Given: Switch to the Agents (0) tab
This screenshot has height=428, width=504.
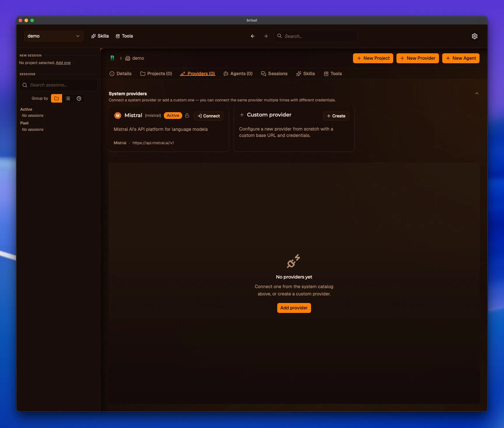Looking at the screenshot, I should coord(238,74).
